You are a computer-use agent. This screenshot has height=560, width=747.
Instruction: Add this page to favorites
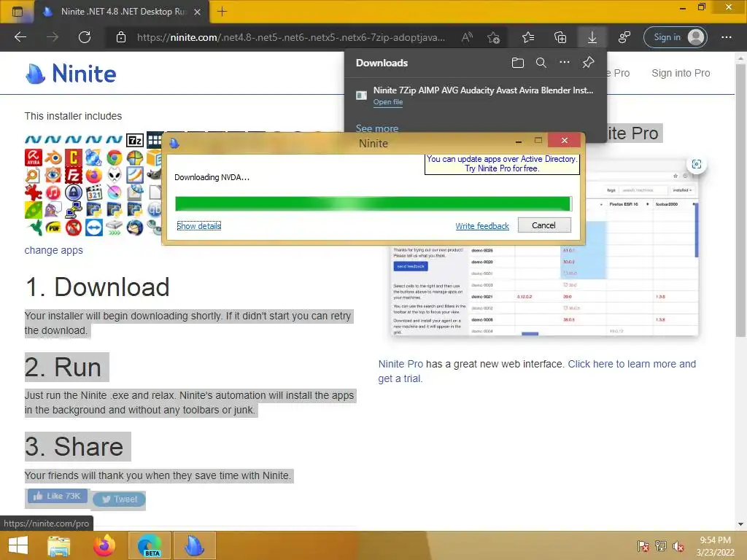coord(494,37)
